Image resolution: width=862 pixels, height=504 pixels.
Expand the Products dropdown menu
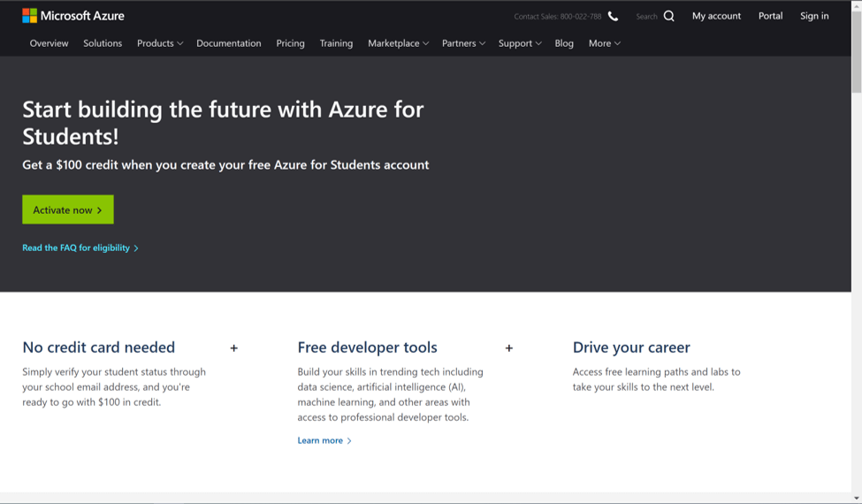click(x=160, y=43)
